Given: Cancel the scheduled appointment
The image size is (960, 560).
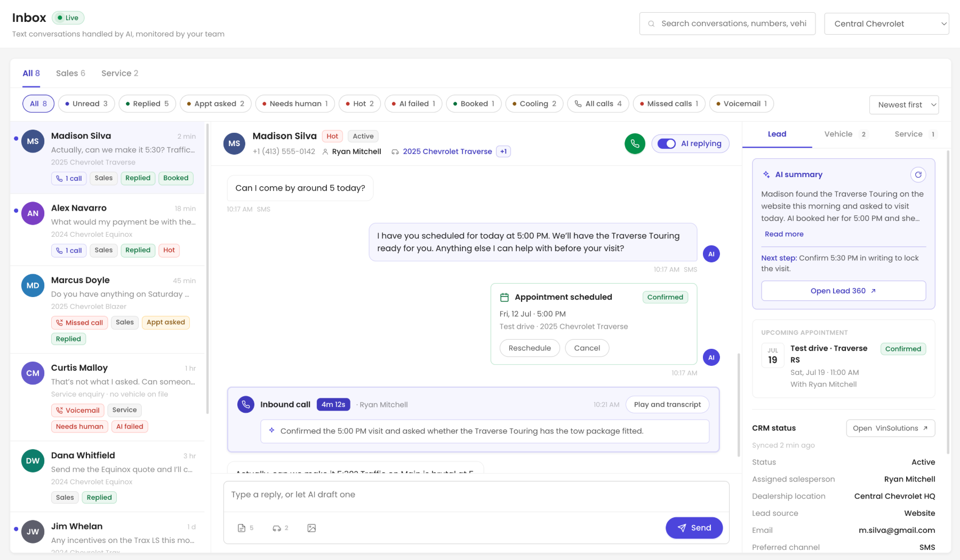Looking at the screenshot, I should [587, 348].
